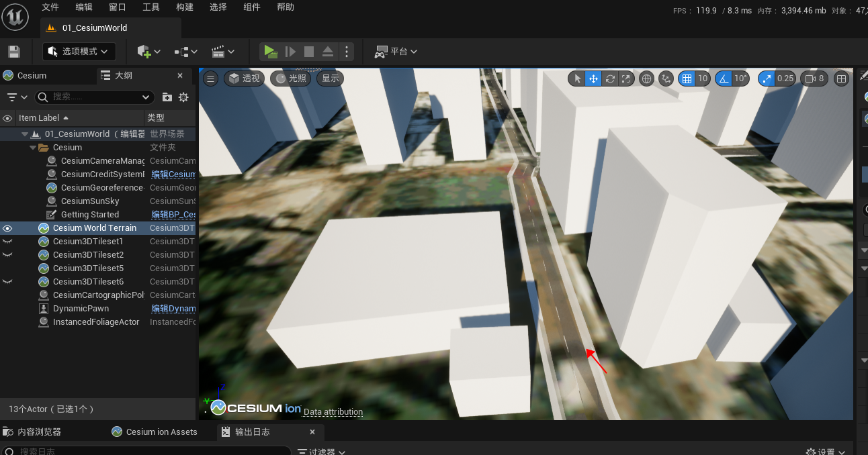
Task: Select CesiumCartographicPolygon in the outliner
Action: [x=99, y=295]
